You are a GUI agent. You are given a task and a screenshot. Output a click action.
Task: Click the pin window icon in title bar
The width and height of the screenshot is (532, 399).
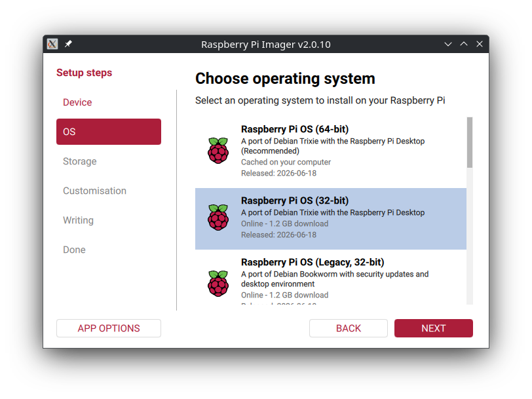point(68,44)
